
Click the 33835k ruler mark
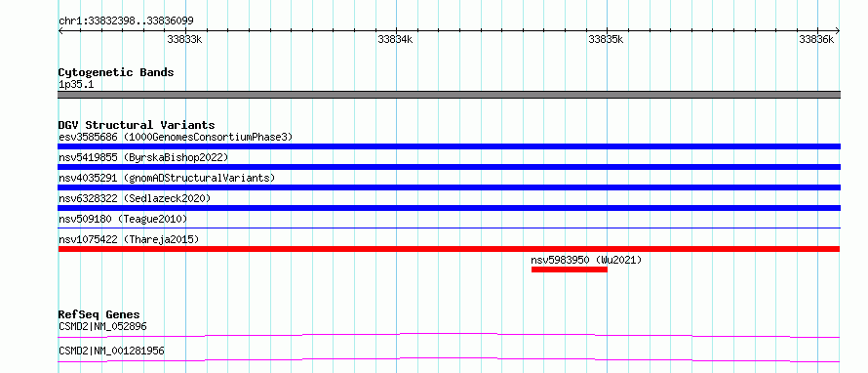(x=607, y=39)
